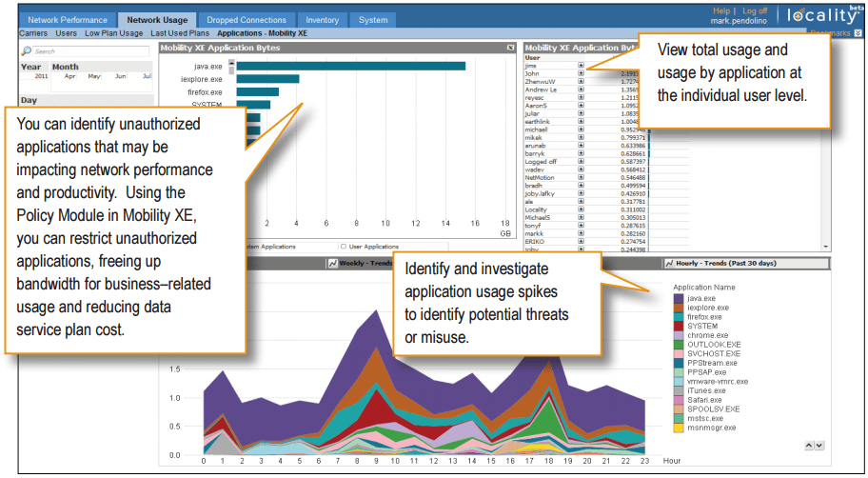868x478 pixels.
Task: Open the Inventory tab
Action: point(323,20)
